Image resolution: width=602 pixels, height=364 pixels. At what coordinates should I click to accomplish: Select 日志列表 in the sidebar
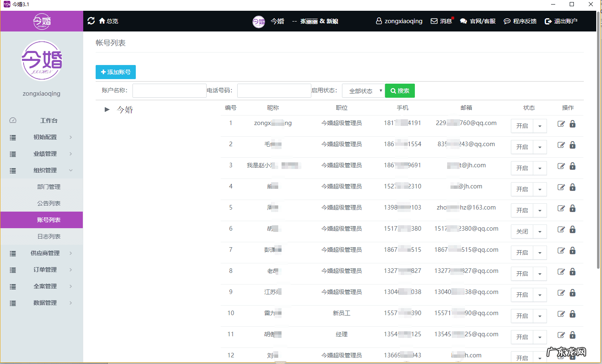point(49,236)
